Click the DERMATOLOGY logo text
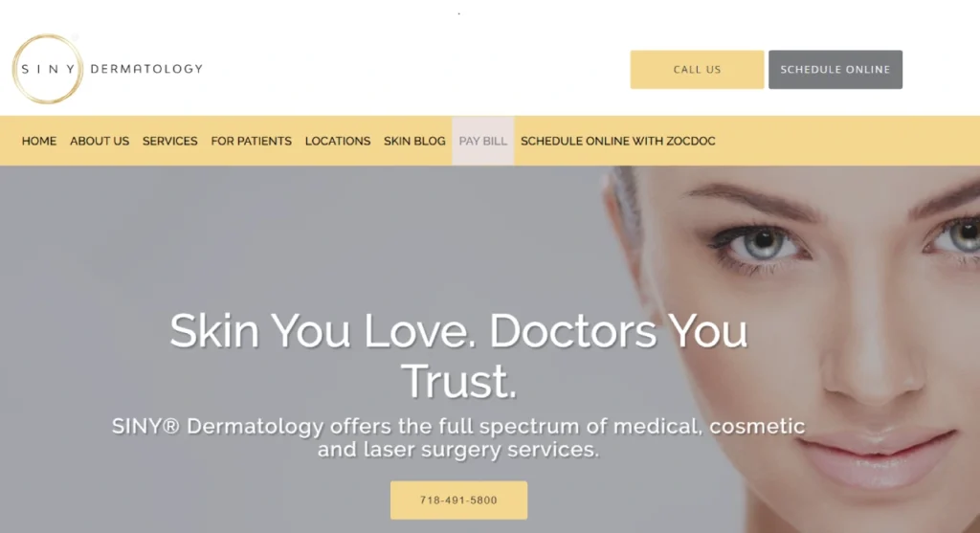 (x=146, y=69)
